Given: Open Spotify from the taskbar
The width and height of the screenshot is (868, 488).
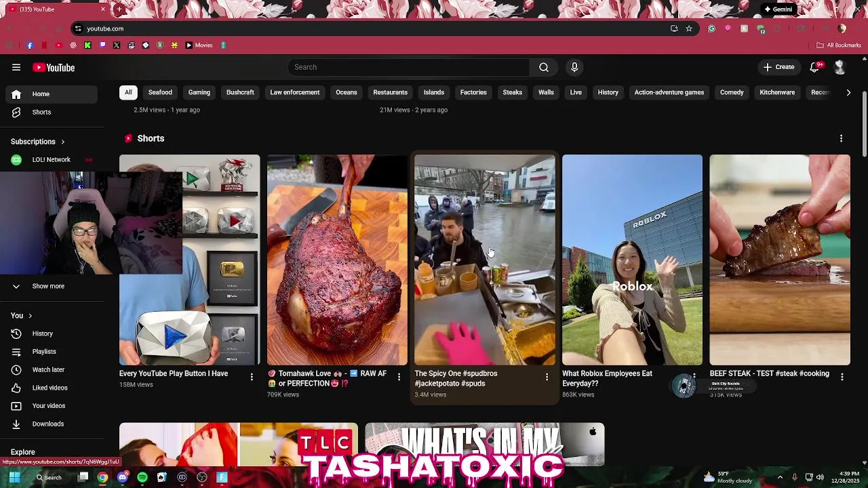Looking at the screenshot, I should [x=142, y=477].
